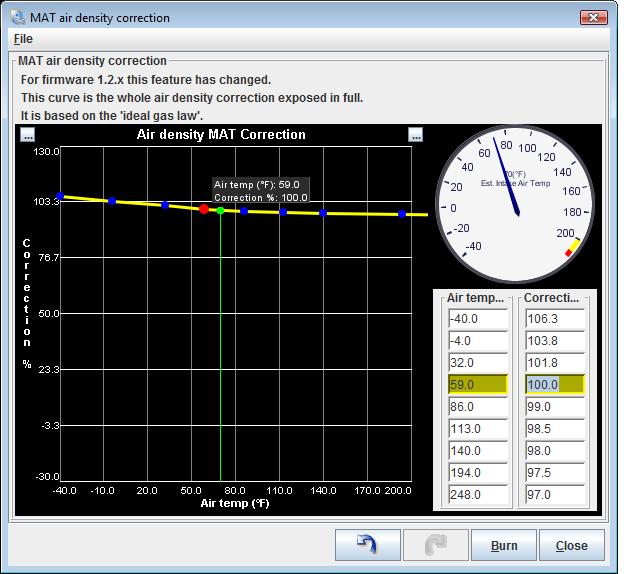Click the highlighted 59.0 air temp cell
638x574 pixels.
(x=475, y=385)
